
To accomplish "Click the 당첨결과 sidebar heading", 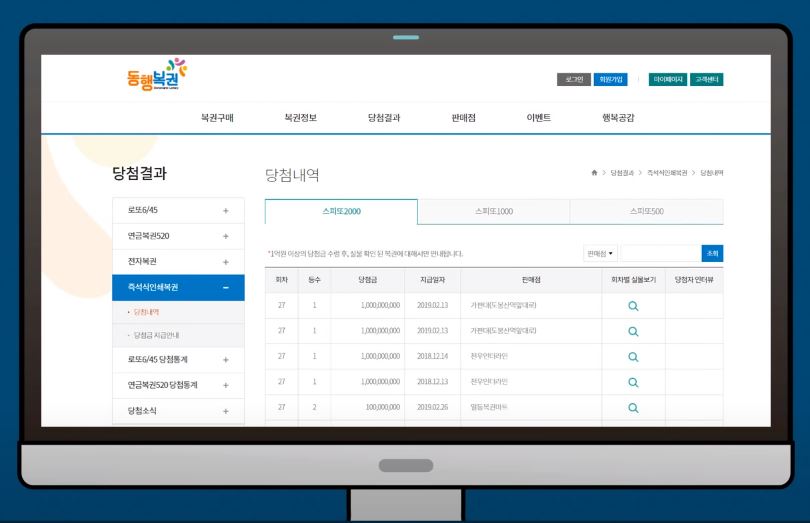I will pos(139,173).
